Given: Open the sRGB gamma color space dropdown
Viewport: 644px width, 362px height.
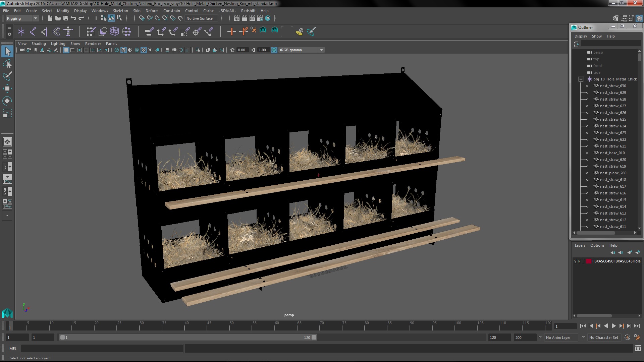Looking at the screenshot, I should coord(321,50).
